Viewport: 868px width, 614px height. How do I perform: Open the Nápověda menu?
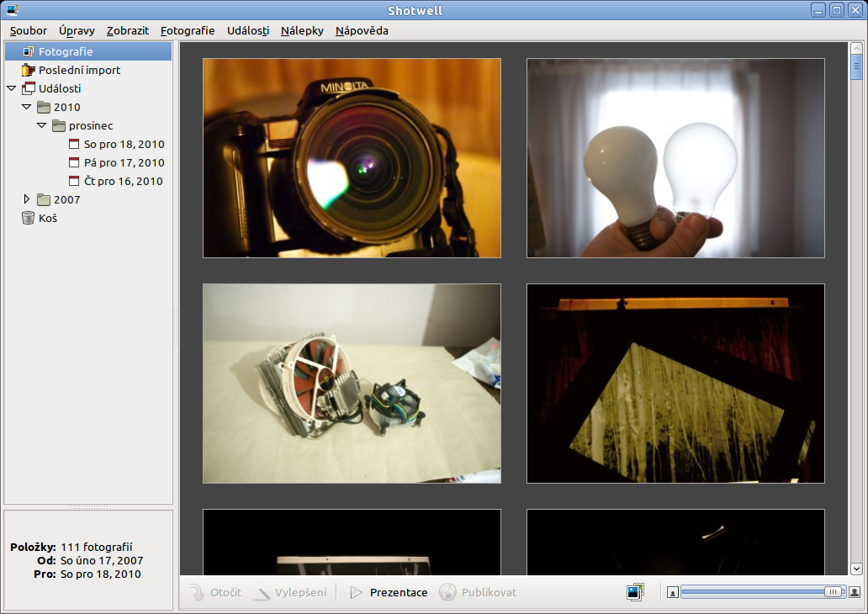click(362, 31)
